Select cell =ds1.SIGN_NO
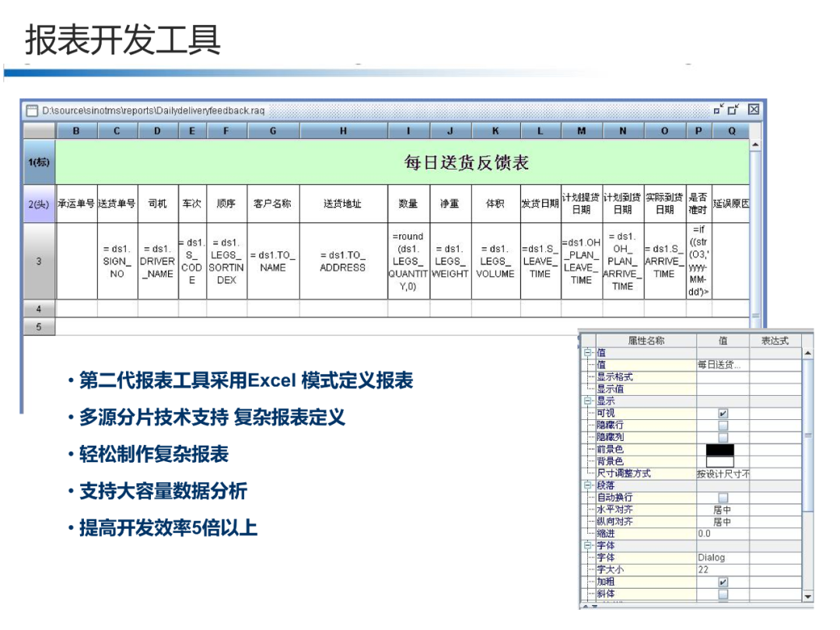Image resolution: width=840 pixels, height=630 pixels. click(117, 261)
